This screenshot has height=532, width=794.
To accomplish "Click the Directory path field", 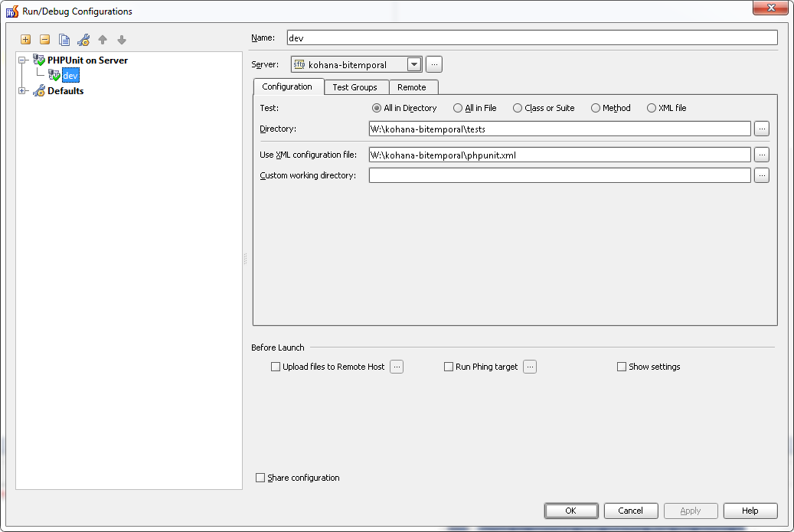I will pos(560,129).
